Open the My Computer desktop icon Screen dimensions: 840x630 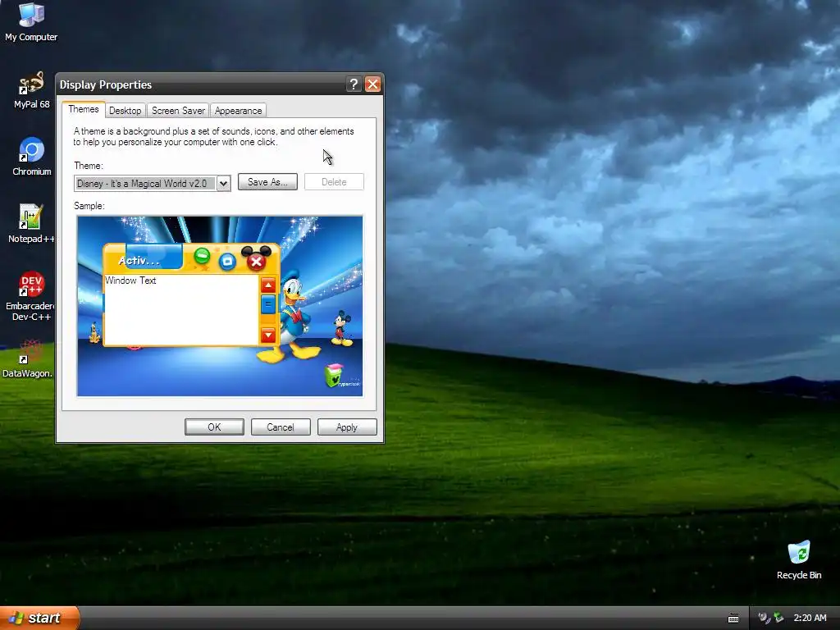click(x=31, y=21)
